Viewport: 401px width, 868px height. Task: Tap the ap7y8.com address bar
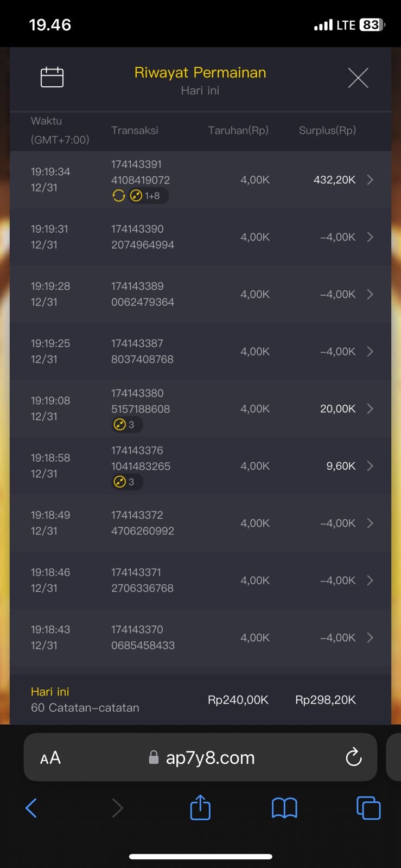210,757
